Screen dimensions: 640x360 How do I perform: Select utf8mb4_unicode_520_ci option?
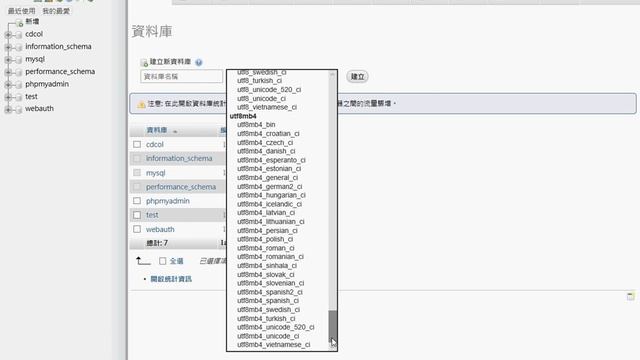coord(276,327)
